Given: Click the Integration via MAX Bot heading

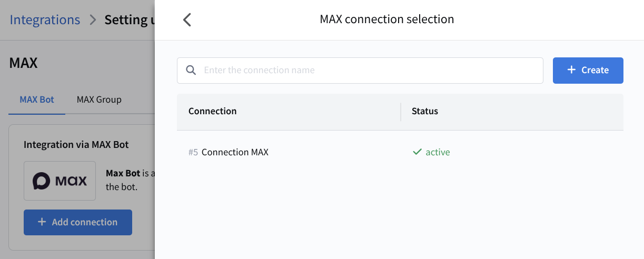Looking at the screenshot, I should tap(76, 144).
